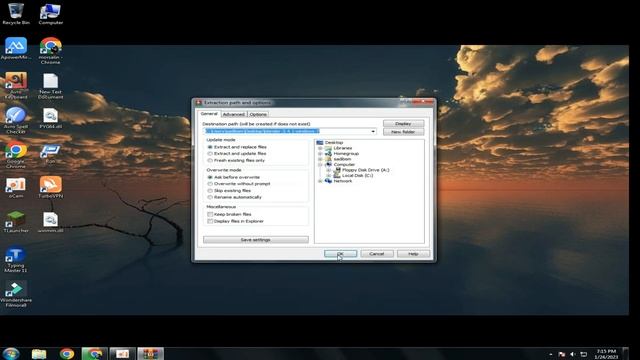Select Libraries in the folder tree
Image resolution: width=640 pixels, height=360 pixels.
(x=342, y=148)
